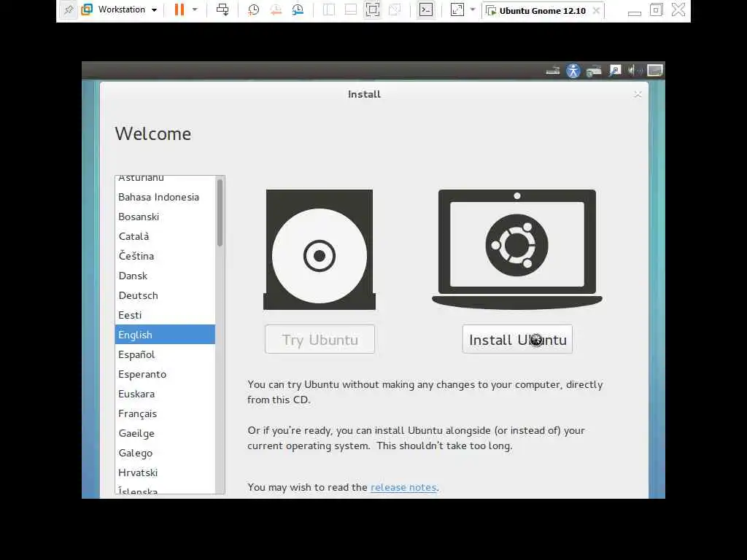
Task: Select Català from language list
Action: 166,236
